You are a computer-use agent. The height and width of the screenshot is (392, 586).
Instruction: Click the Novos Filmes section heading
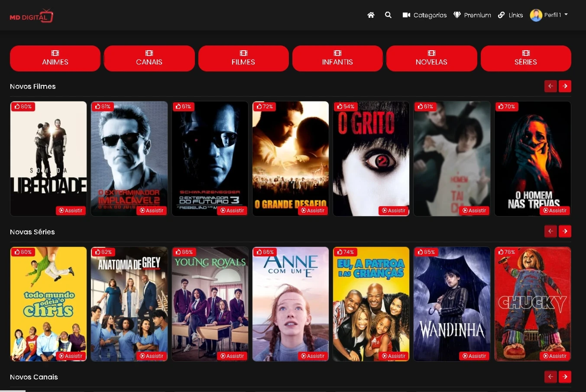click(x=33, y=86)
